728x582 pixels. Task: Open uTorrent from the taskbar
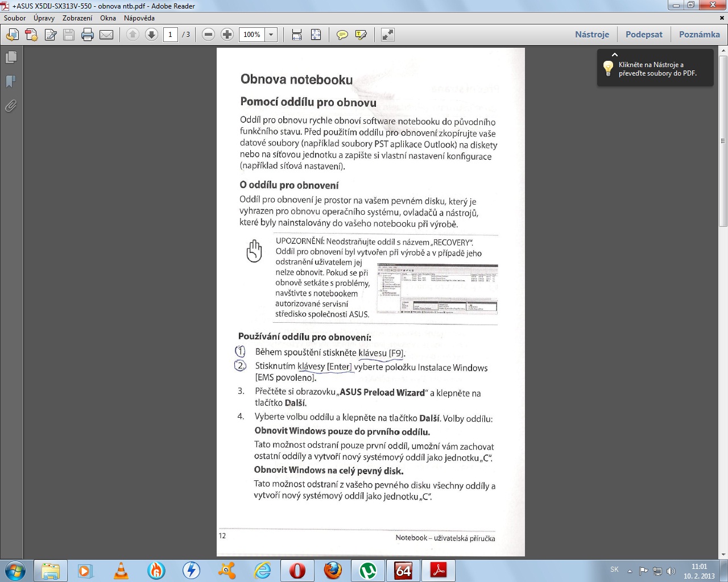pos(368,571)
